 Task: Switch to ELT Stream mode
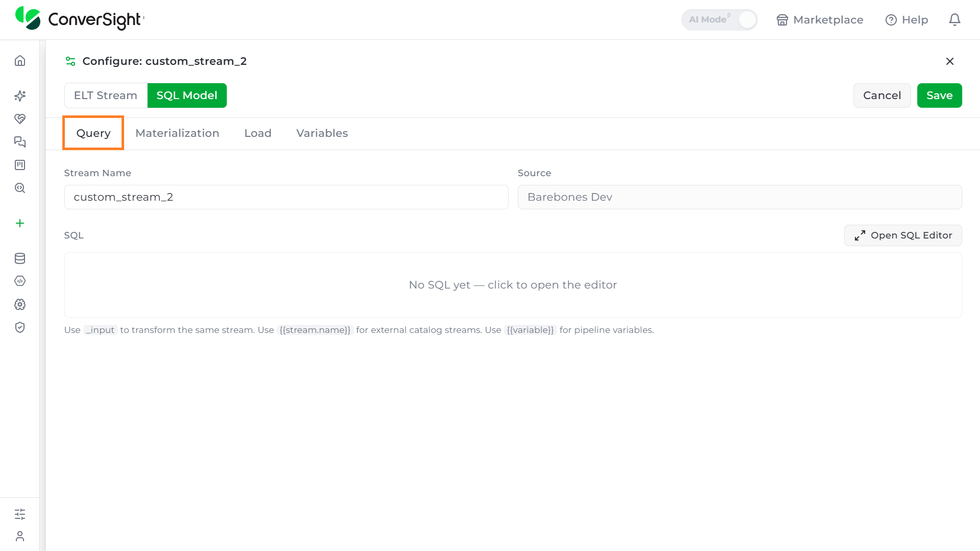click(106, 95)
